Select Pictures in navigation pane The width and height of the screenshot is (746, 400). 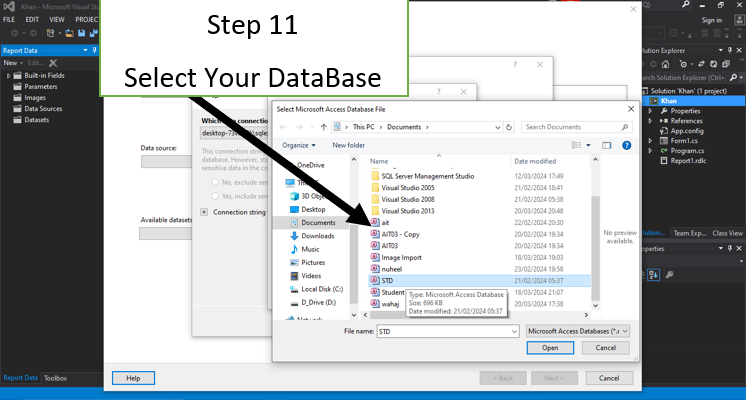[313, 263]
